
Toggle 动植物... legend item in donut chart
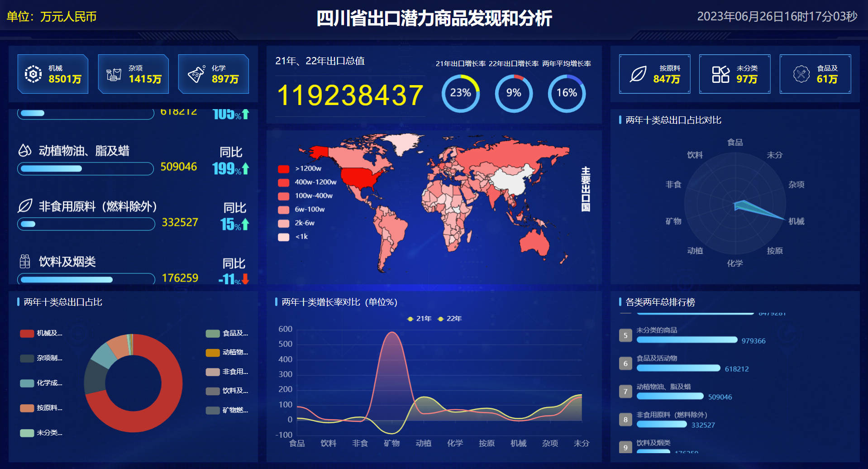coord(227,352)
